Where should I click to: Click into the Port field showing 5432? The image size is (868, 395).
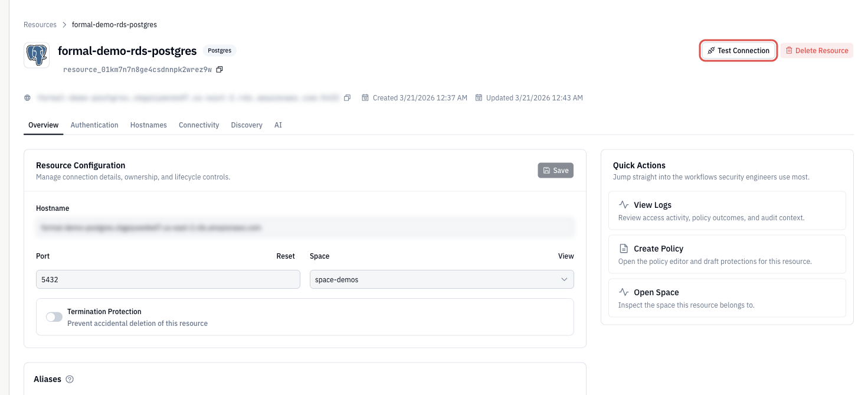tap(168, 279)
